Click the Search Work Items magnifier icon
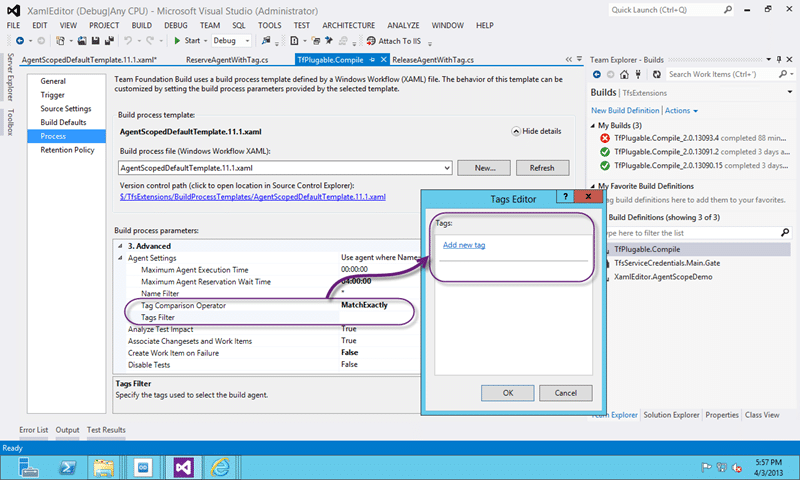 tap(783, 74)
